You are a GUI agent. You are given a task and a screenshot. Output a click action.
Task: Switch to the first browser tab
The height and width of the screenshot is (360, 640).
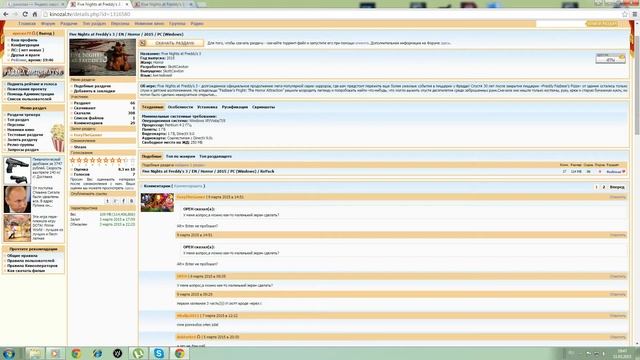35,4
